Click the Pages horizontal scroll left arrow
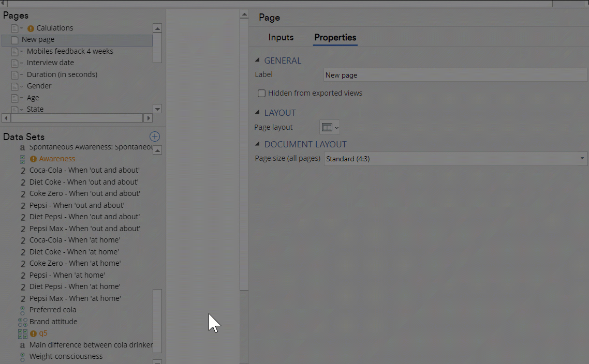589x364 pixels. 6,118
